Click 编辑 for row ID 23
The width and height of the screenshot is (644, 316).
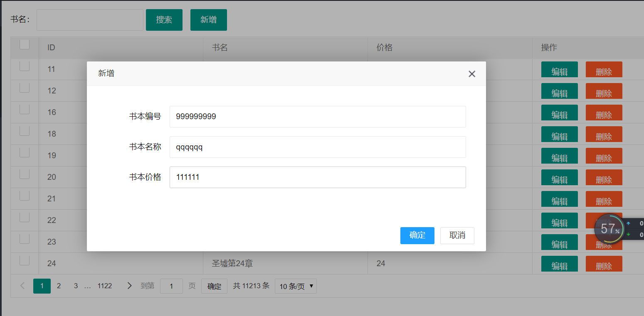point(560,242)
